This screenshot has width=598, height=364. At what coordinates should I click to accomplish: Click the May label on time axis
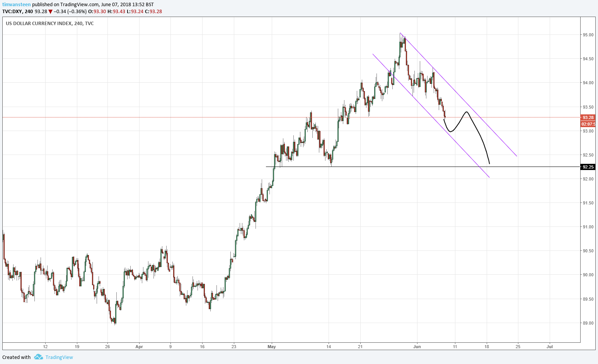point(272,347)
